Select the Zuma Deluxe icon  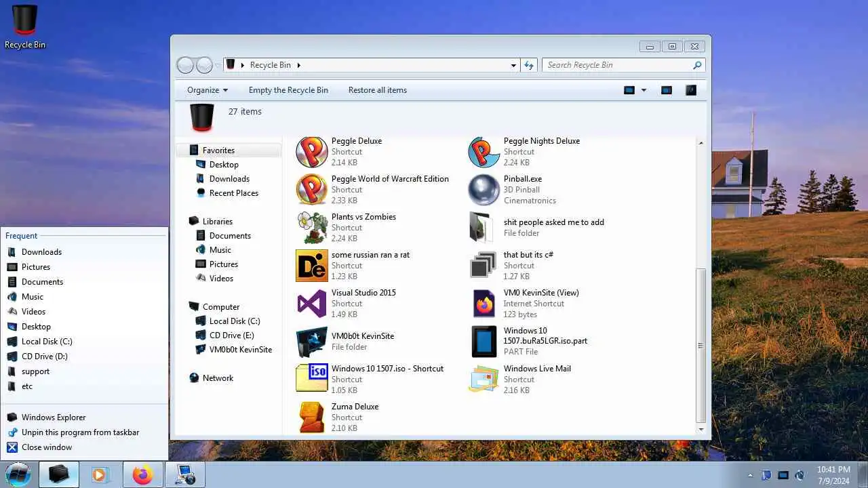312,418
